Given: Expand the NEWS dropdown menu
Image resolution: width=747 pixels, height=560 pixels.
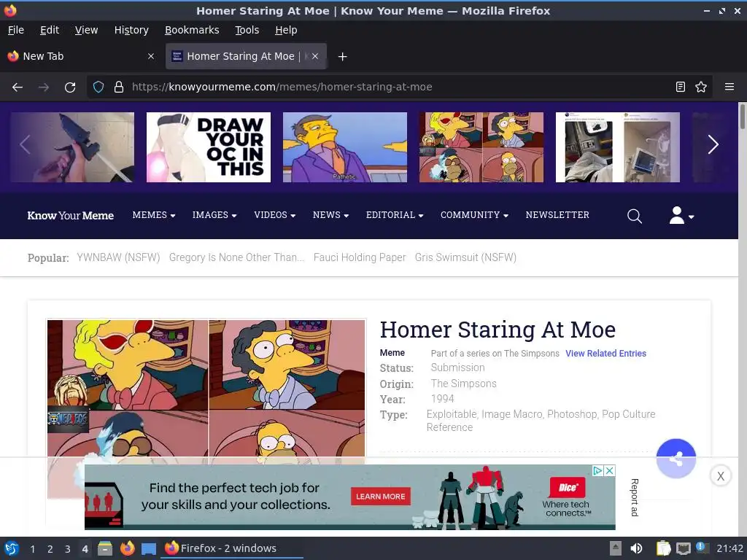Looking at the screenshot, I should (330, 215).
